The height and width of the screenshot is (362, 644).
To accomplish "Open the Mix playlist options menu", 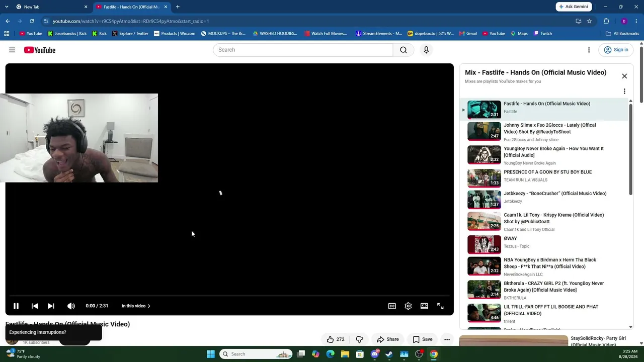I will pos(624,92).
